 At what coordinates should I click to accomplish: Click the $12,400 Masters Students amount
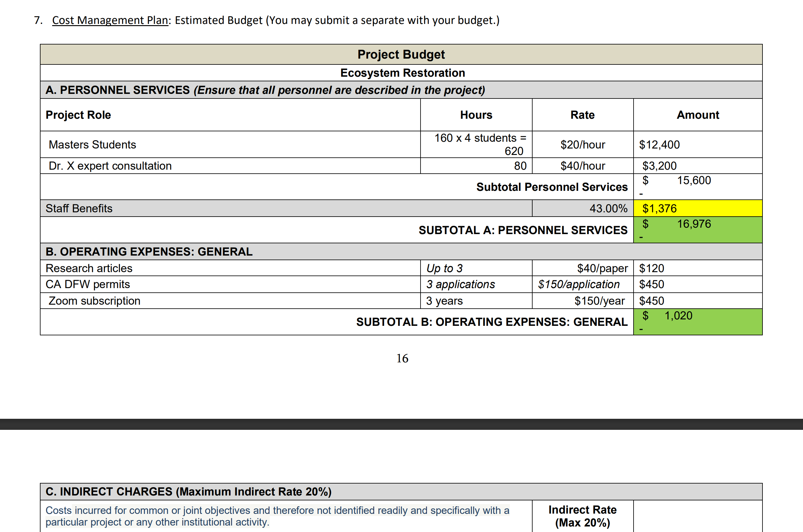click(x=659, y=145)
